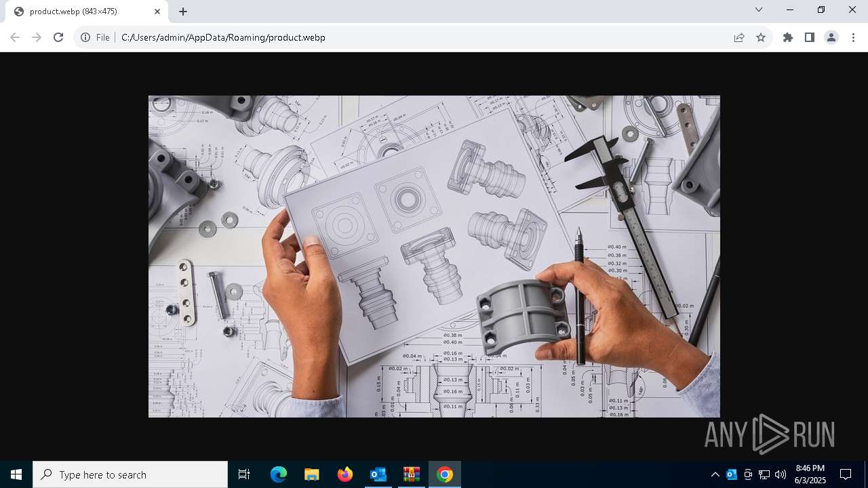
Task: Open the volume speaker tray icon
Action: tap(781, 474)
